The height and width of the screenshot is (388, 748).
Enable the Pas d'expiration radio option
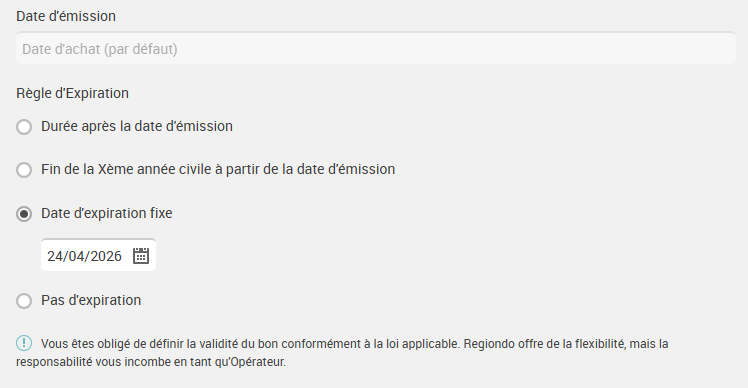24,301
